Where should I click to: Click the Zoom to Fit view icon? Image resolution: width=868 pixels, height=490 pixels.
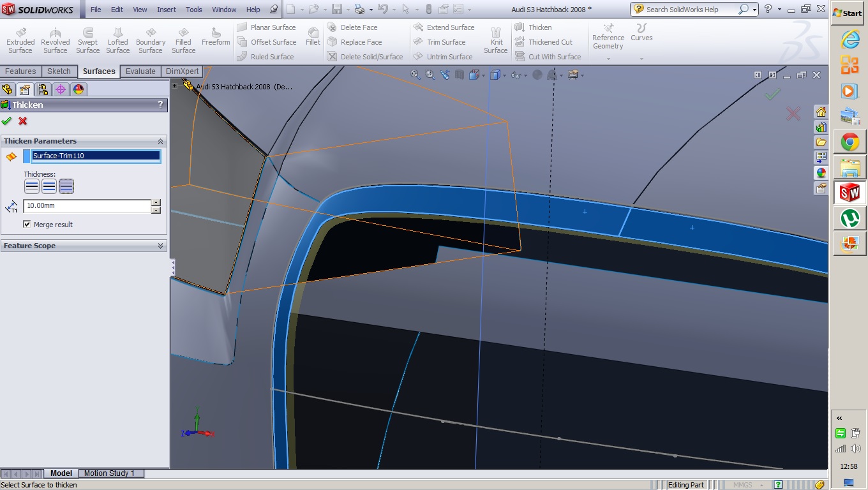(x=415, y=75)
